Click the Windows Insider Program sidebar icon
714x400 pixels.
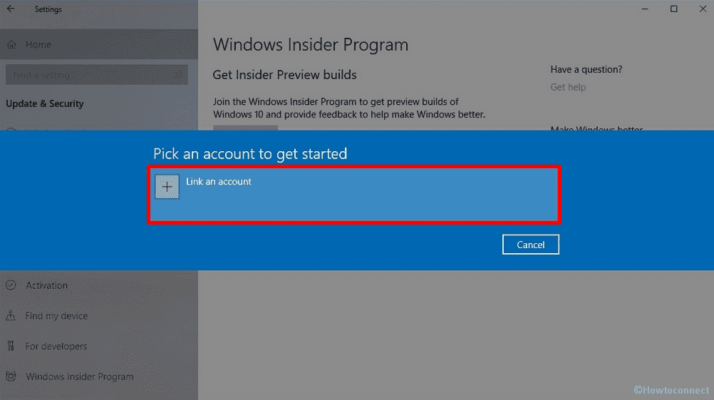11,376
